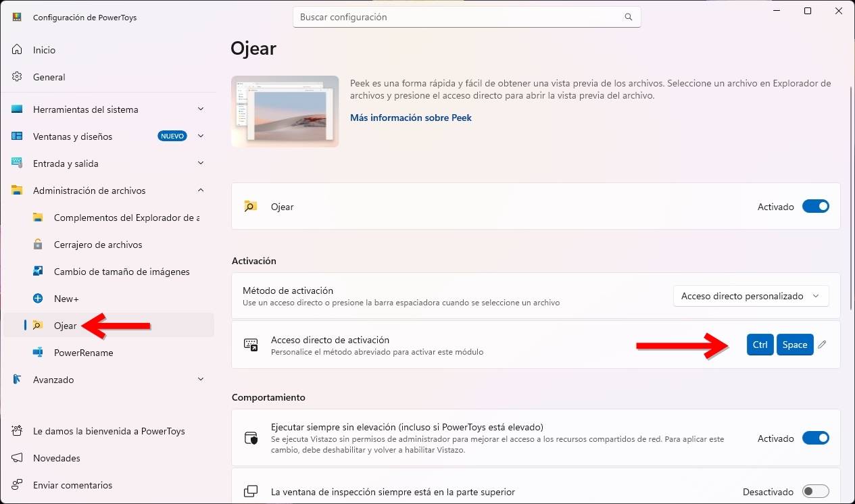Edit activation shortcut with pencil icon
The image size is (855, 504).
822,345
